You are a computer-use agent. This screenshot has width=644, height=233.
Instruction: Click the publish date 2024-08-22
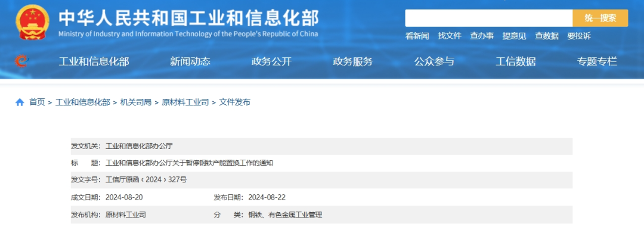click(267, 197)
